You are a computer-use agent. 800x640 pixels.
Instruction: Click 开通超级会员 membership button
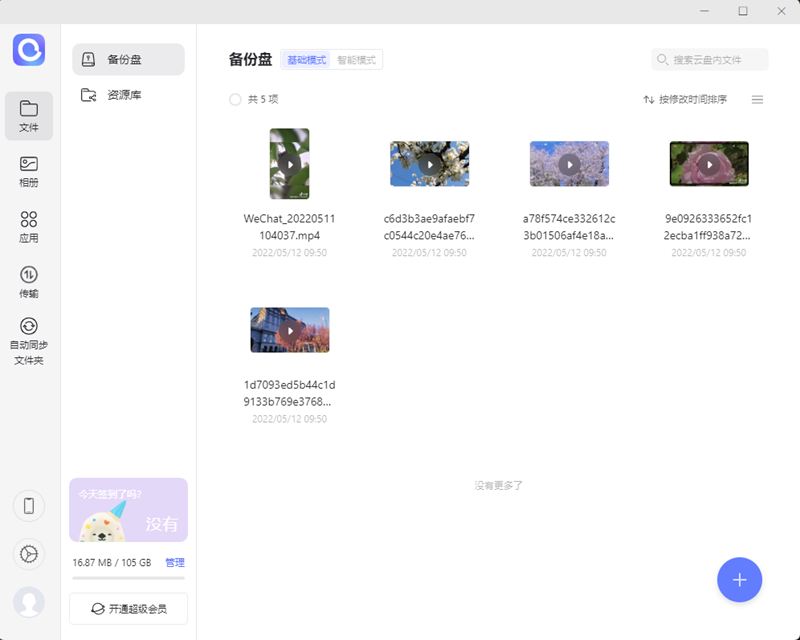(x=128, y=608)
